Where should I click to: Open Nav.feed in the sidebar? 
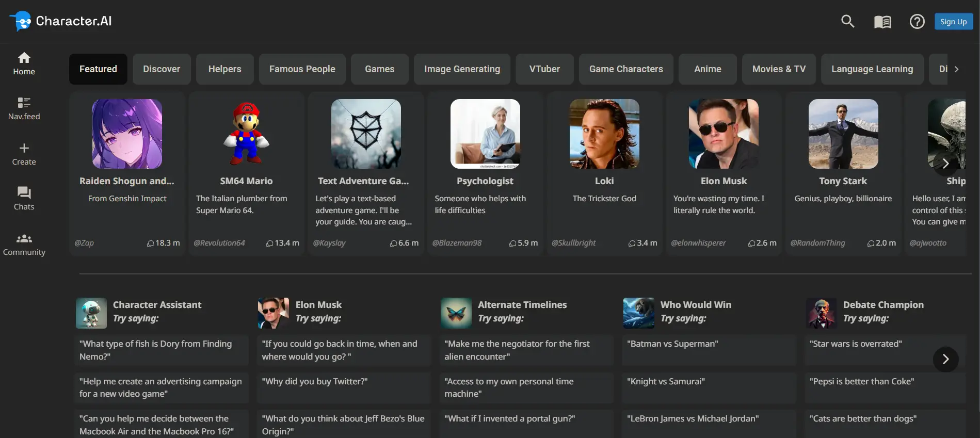pyautogui.click(x=24, y=109)
